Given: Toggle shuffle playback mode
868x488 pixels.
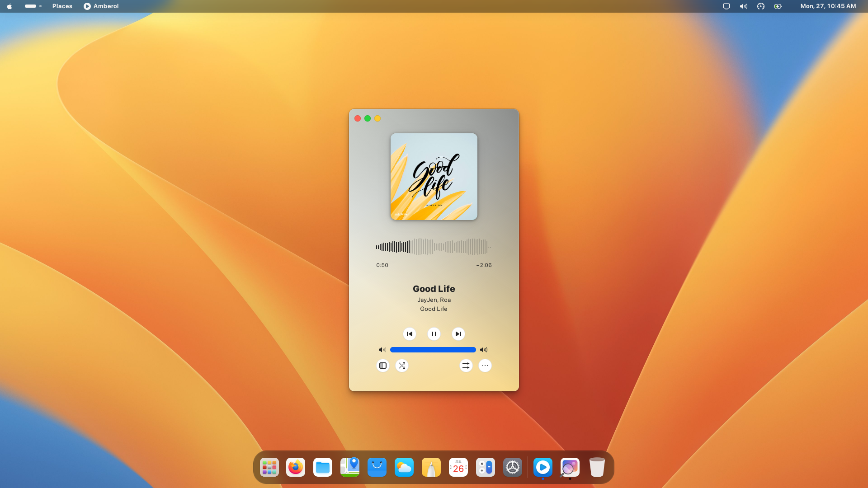Looking at the screenshot, I should click(402, 366).
